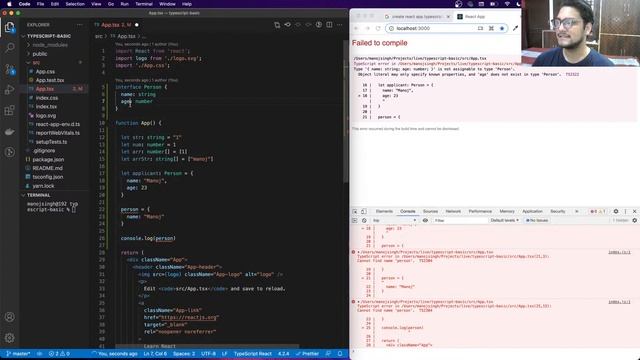The image size is (640, 360).
Task: Toggle the console live expression eye icon
Action: tap(425, 220)
